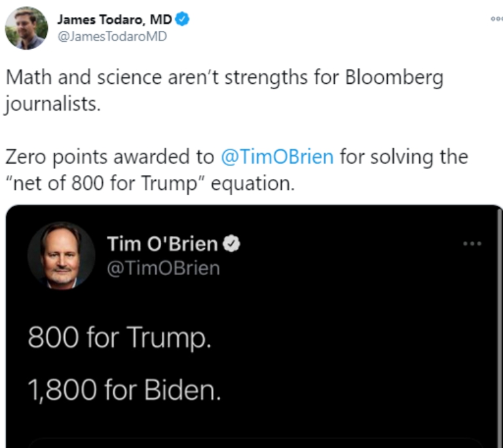This screenshot has width=503, height=448.
Task: Click the blue verified badge beside James Todaro
Action: pos(182,19)
